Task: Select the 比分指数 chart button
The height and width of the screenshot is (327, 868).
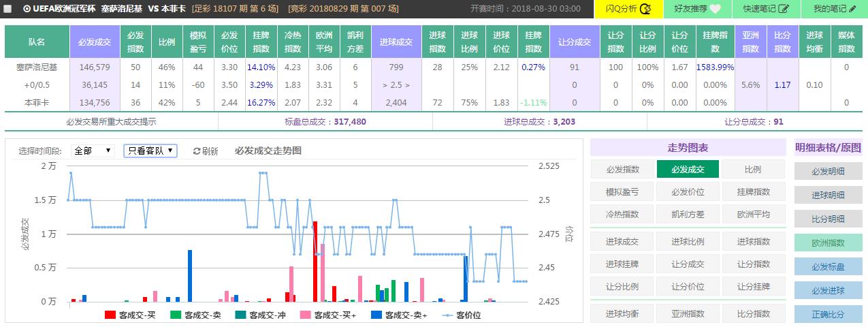Action: click(x=753, y=314)
